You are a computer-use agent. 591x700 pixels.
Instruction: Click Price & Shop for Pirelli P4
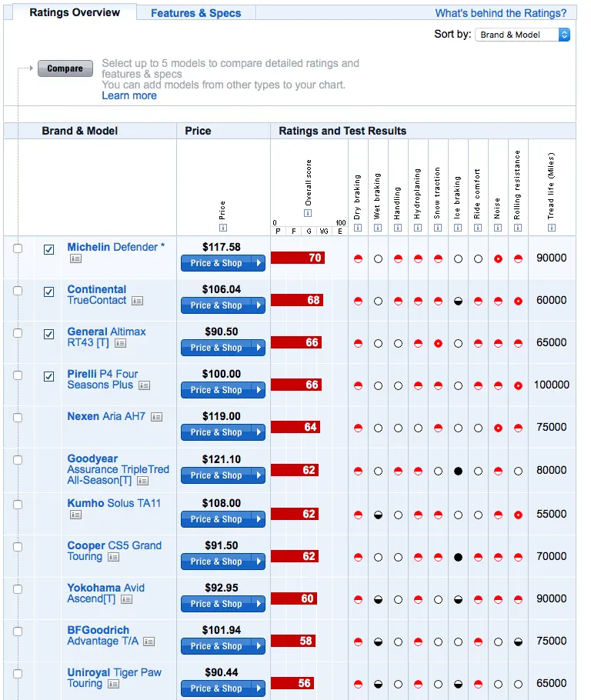tap(223, 390)
